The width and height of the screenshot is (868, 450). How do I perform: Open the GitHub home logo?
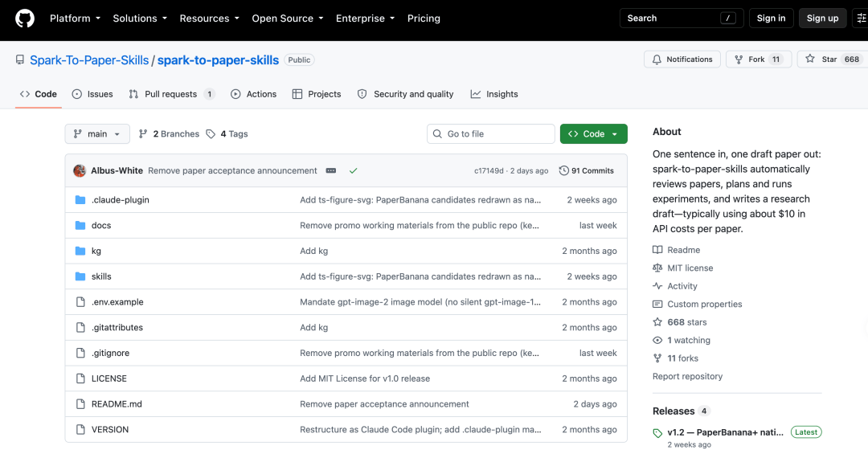coord(24,18)
